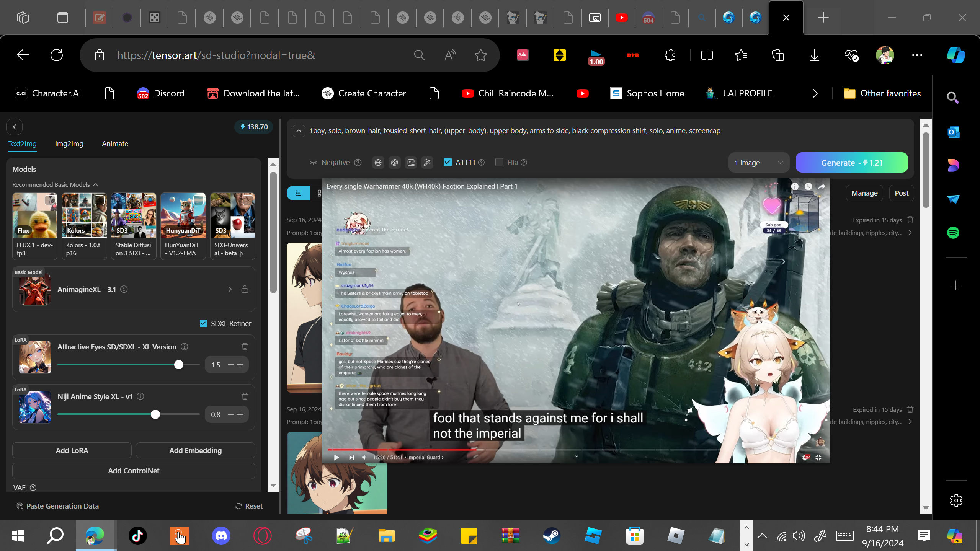Open browser Downloads icon
Viewport: 980px width, 551px height.
pos(815,55)
